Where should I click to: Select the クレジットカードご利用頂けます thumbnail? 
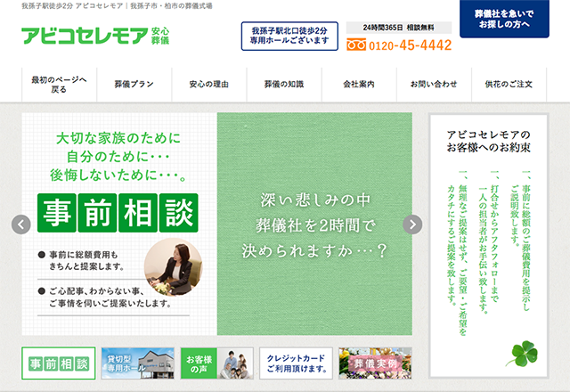tap(297, 363)
